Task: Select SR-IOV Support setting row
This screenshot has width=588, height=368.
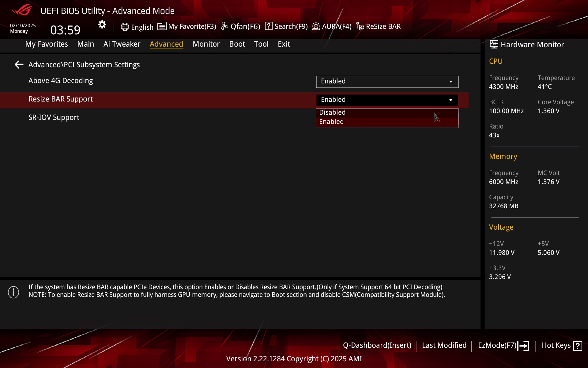Action: (54, 117)
